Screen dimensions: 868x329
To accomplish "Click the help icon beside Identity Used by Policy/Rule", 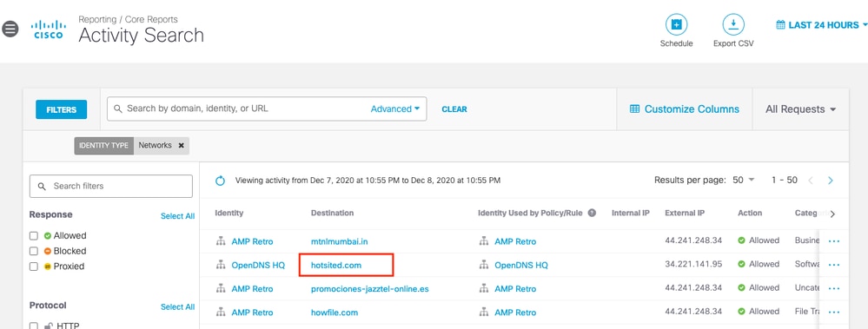I will pos(592,213).
